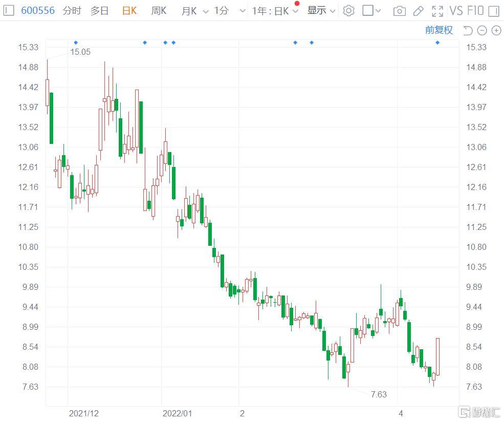The image size is (504, 422).
Task: Click the blue diamond marker just before the 2022/01 gridline
Action: [x=145, y=43]
